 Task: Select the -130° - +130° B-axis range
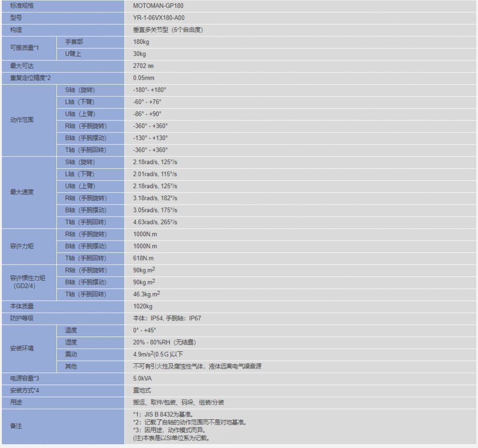[150, 138]
